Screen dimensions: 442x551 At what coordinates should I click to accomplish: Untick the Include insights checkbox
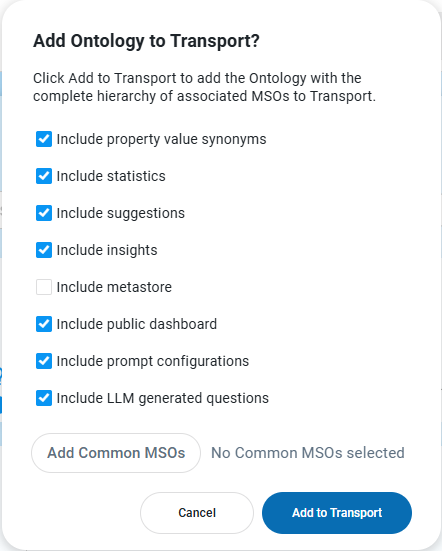coord(44,250)
